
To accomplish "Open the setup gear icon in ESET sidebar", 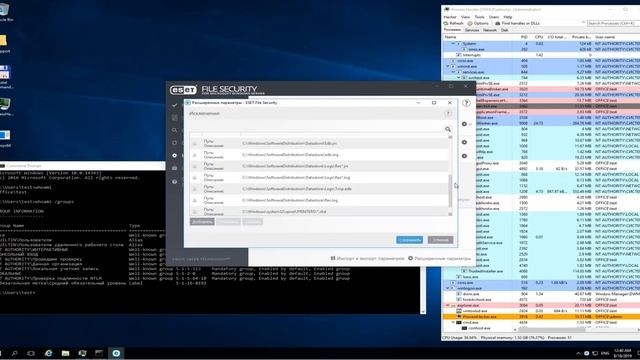I will pos(175,156).
